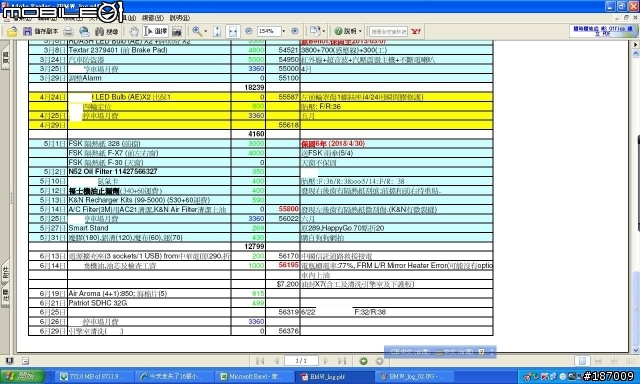Click the green previous view button
Screen dimensions: 640x384
(x=363, y=361)
